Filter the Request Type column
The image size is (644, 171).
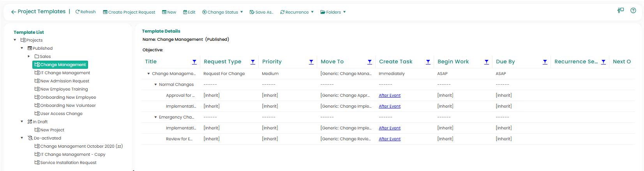pyautogui.click(x=253, y=62)
